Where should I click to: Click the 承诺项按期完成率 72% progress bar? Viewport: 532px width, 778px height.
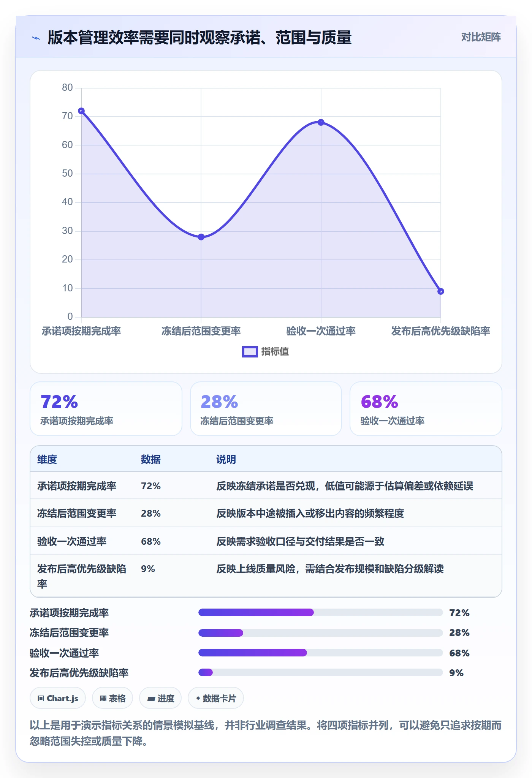coord(321,612)
